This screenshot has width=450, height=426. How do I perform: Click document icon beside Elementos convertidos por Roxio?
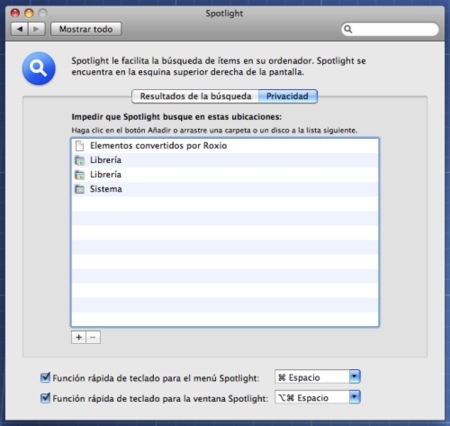tap(79, 146)
